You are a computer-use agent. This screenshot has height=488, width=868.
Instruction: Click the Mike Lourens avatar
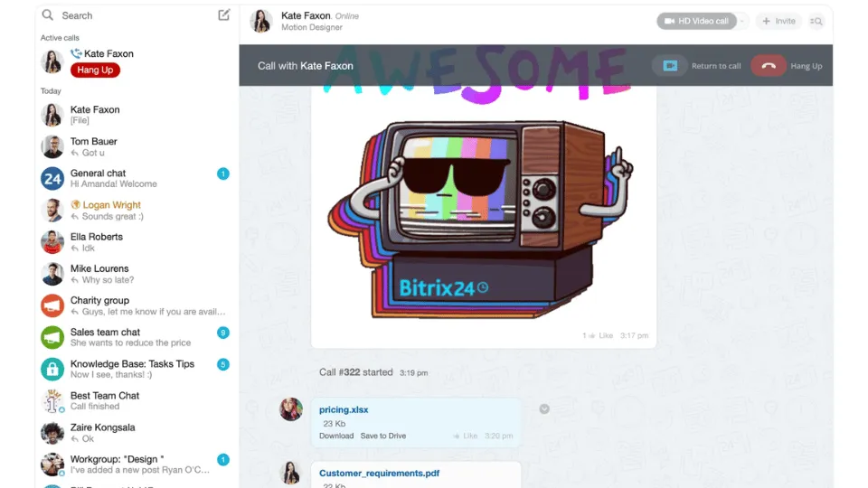click(x=52, y=274)
